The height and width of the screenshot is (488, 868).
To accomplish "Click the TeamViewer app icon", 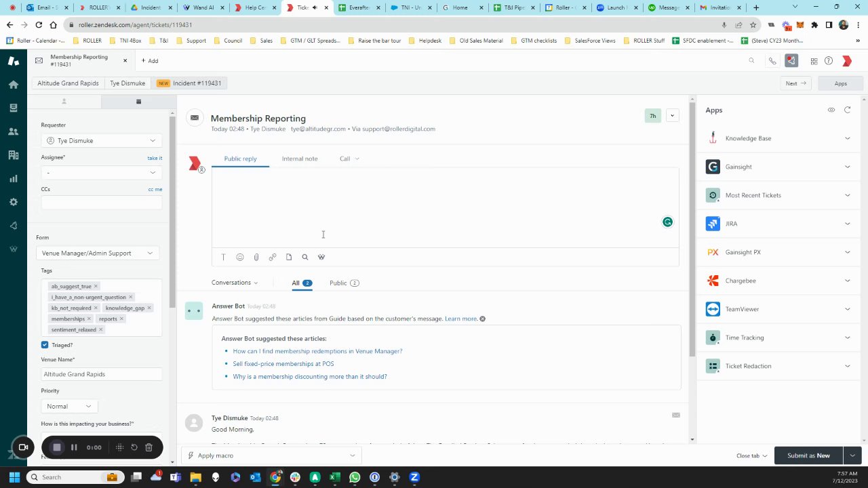I will pyautogui.click(x=713, y=309).
